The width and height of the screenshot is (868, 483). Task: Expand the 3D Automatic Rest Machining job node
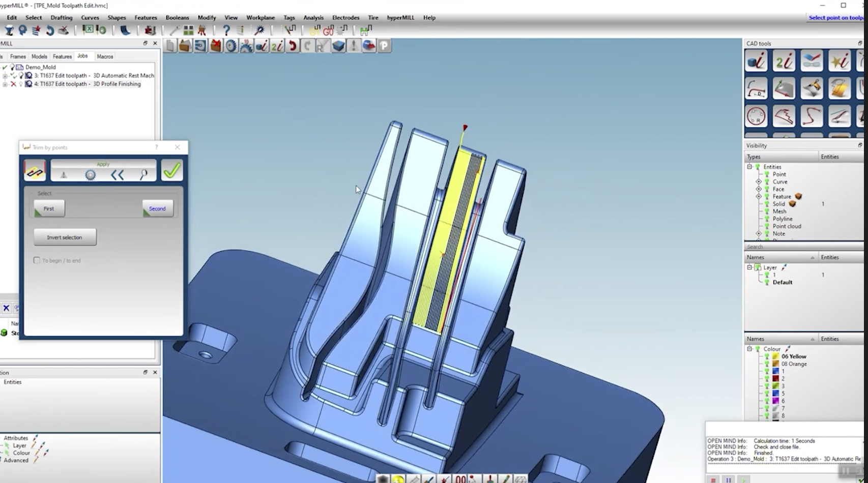(x=5, y=76)
